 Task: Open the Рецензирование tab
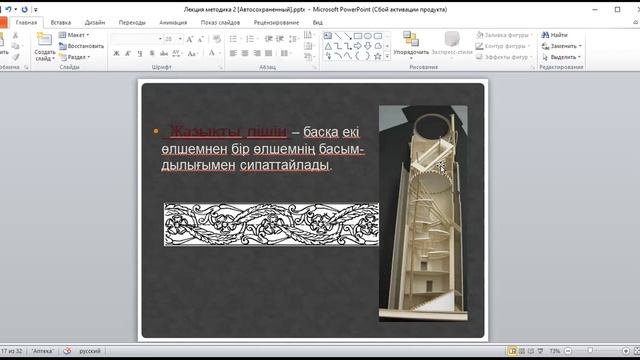click(x=276, y=22)
